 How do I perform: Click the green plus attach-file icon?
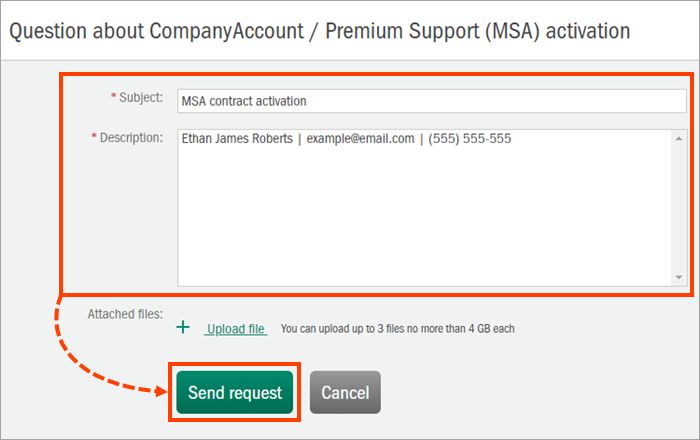point(182,327)
